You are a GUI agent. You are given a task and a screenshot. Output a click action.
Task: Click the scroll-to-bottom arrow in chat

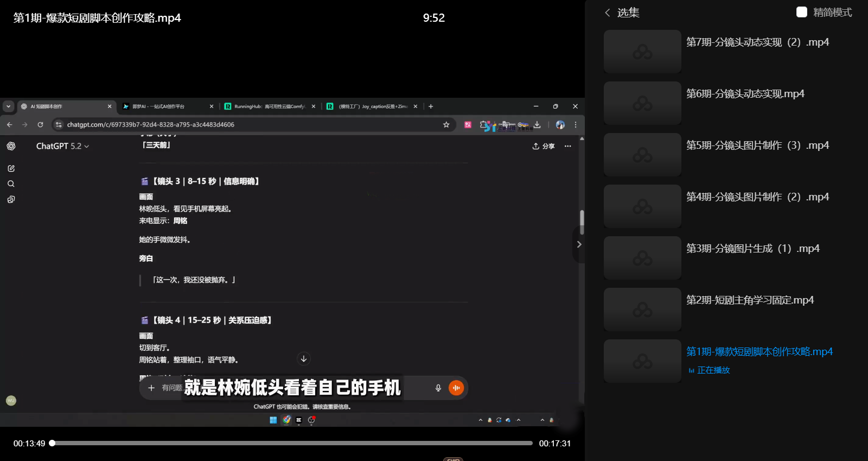point(304,359)
